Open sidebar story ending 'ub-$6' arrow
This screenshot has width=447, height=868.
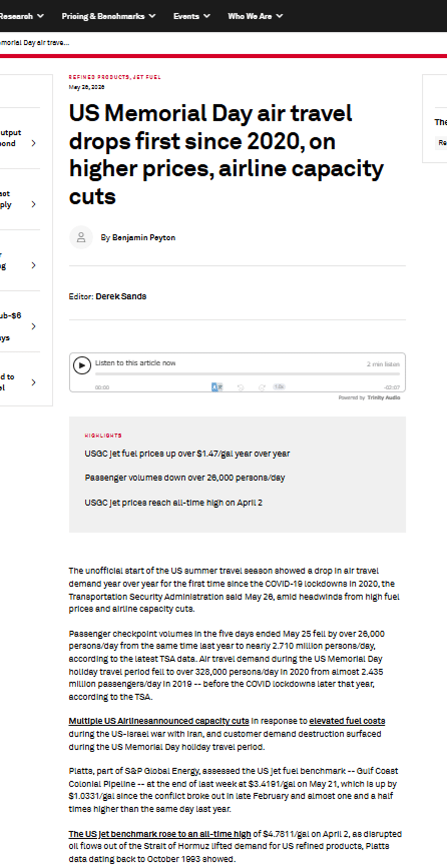coord(34,326)
